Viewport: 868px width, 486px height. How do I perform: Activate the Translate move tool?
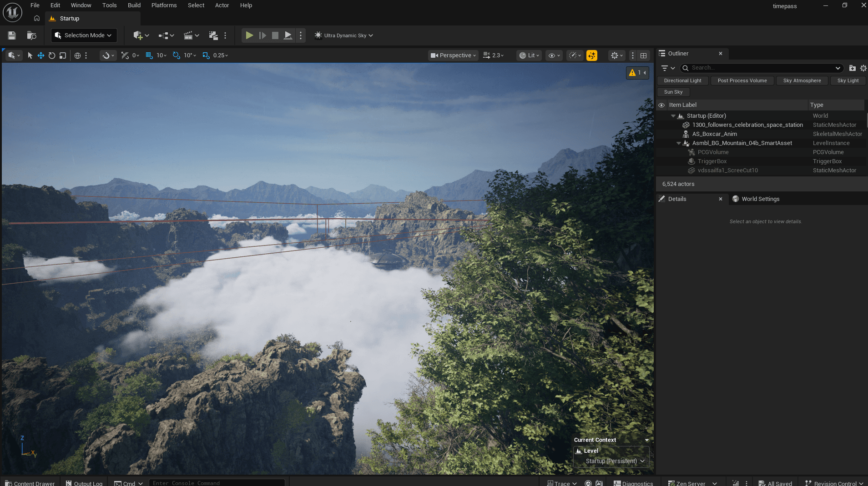tap(41, 55)
